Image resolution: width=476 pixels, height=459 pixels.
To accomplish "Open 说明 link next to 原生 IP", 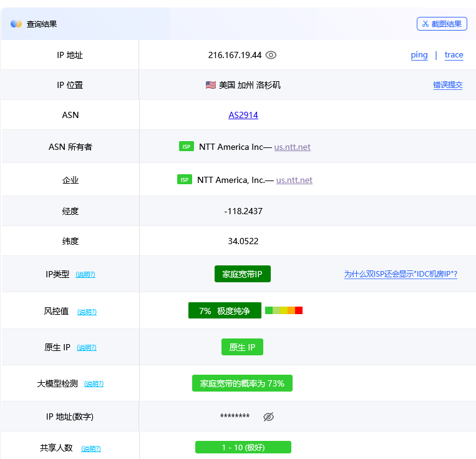I will coord(87,347).
